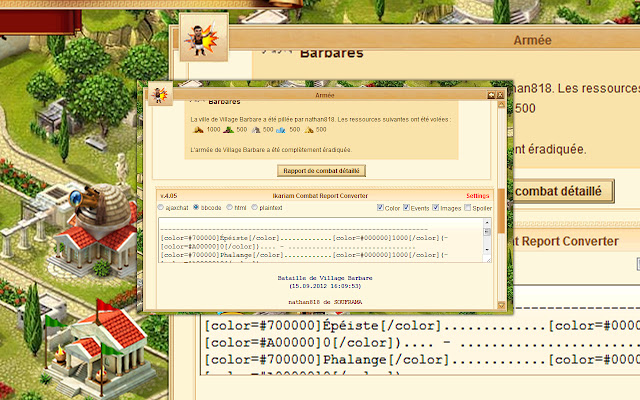Click the marble resource icon
Image resolution: width=640 pixels, height=400 pixels.
pos(256,130)
